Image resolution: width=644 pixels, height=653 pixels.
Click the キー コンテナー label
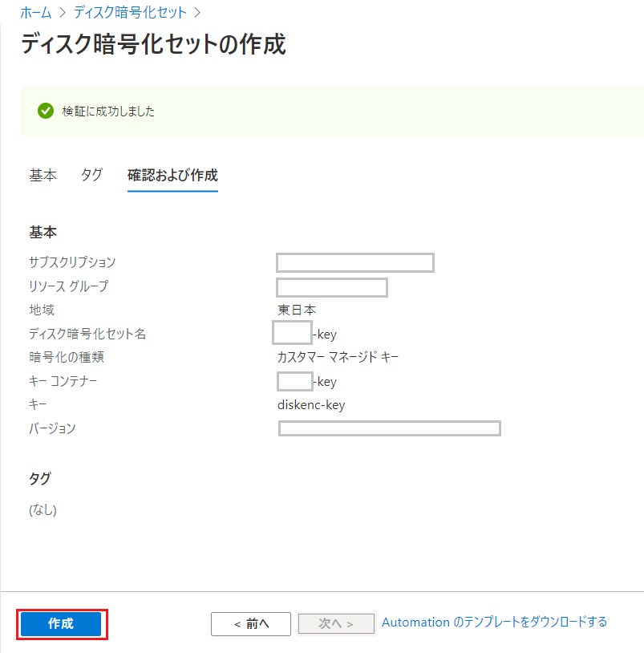tap(63, 380)
